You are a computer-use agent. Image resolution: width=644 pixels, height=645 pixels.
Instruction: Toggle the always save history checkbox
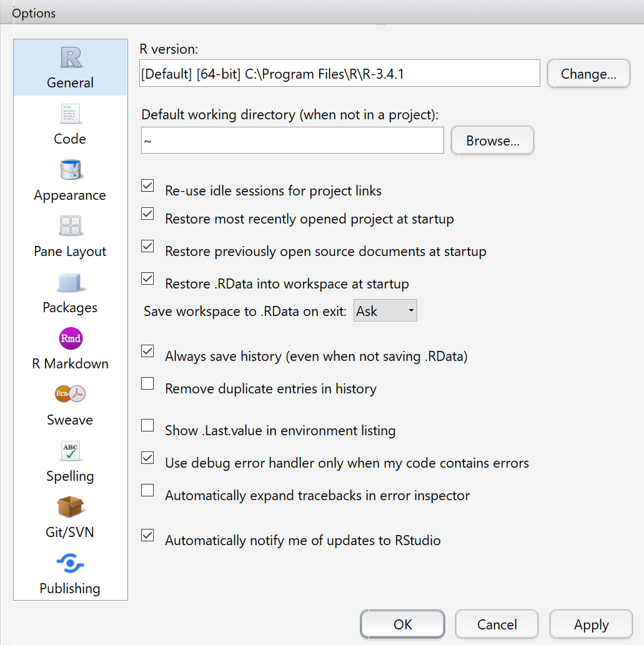click(x=147, y=352)
